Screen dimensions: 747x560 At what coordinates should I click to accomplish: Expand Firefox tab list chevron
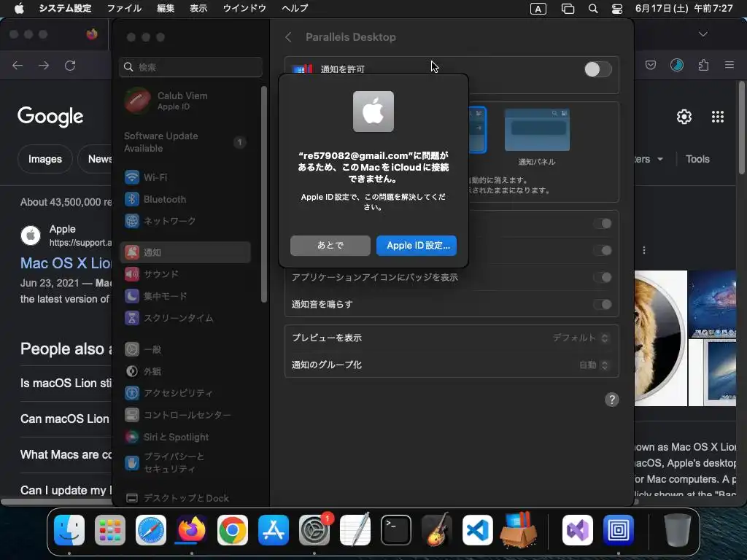703,34
